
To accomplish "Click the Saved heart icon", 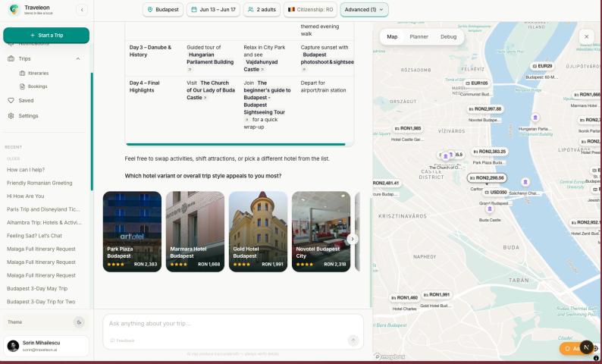I will (11, 101).
